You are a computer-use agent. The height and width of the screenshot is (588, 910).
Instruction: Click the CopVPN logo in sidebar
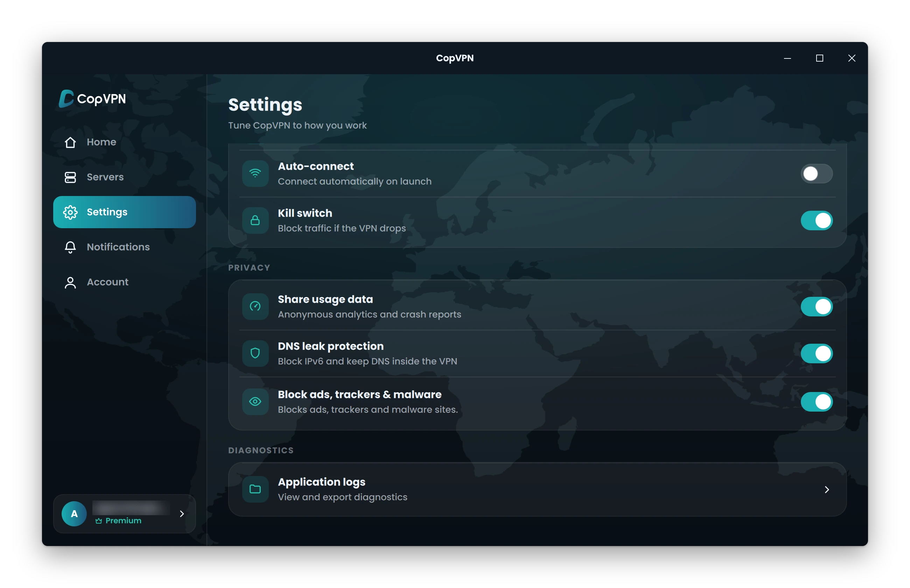(92, 98)
